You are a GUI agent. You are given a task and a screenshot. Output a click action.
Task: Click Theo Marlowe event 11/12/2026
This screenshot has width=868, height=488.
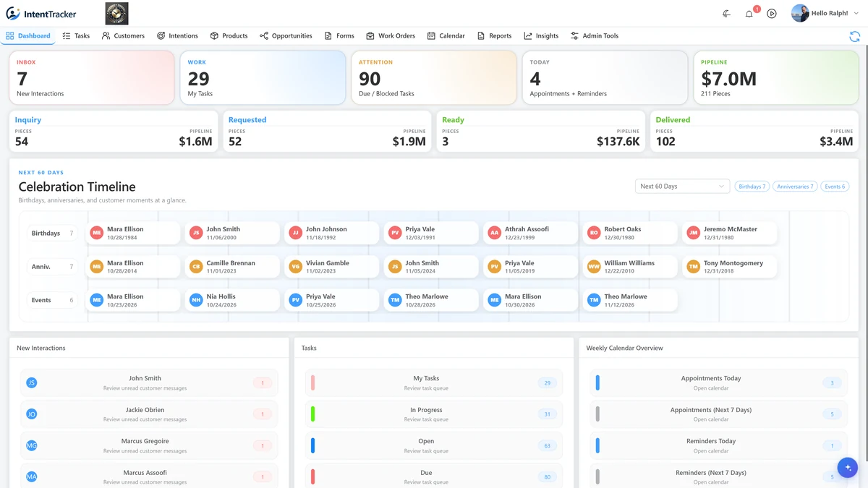(630, 300)
